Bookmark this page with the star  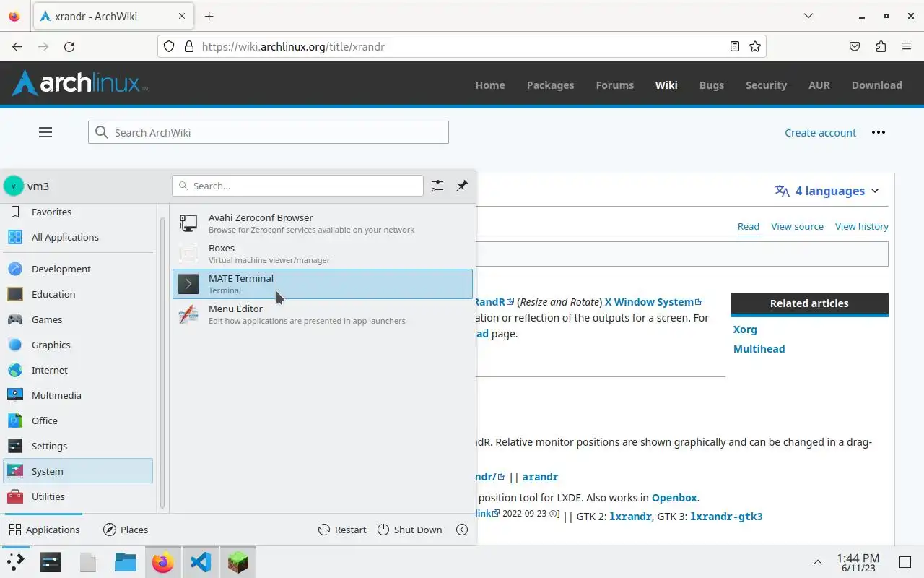coord(755,46)
